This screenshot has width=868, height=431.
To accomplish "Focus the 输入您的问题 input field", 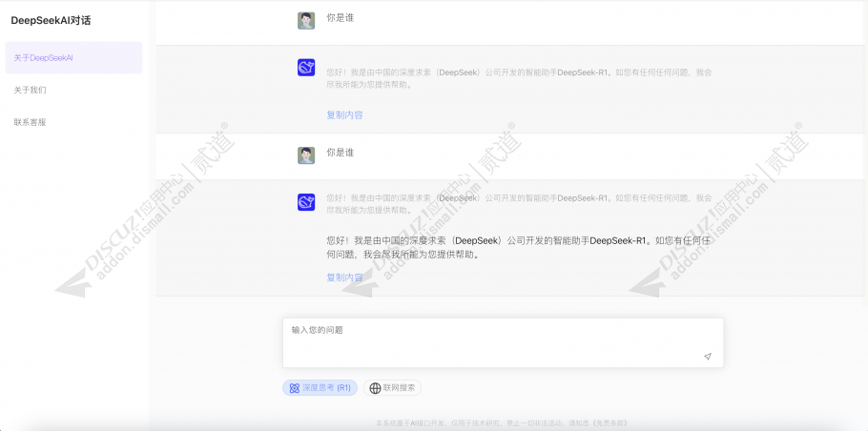I will (x=504, y=342).
